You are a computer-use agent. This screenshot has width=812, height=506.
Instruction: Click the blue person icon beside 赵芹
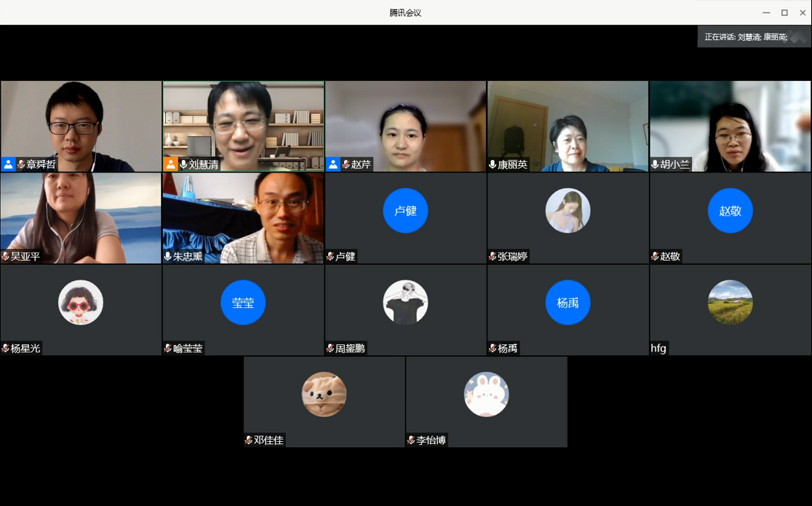(333, 165)
